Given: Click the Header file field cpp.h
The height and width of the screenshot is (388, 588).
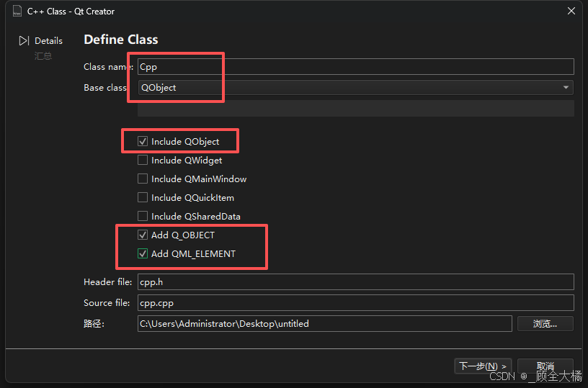Looking at the screenshot, I should 355,281.
